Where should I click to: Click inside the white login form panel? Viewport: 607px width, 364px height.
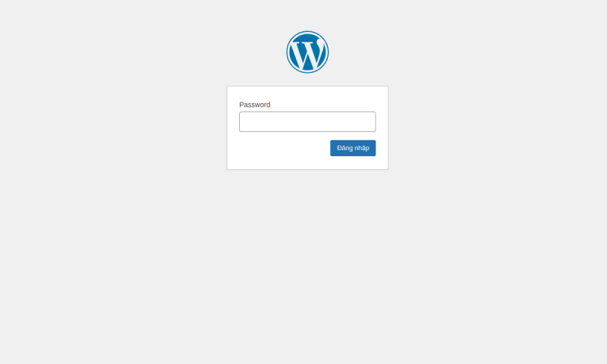pos(278,155)
